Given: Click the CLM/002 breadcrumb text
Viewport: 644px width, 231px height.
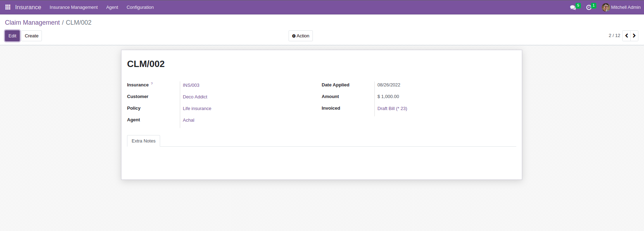Looking at the screenshot, I should click(78, 23).
